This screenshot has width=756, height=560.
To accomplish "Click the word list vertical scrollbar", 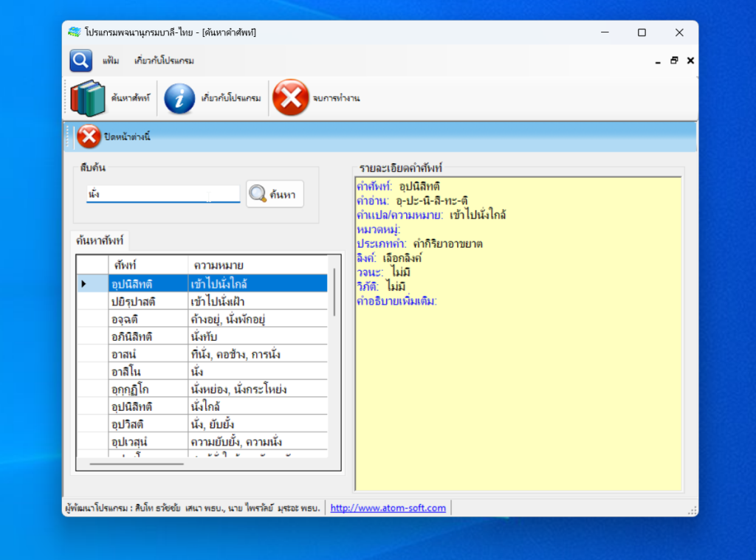I will pyautogui.click(x=335, y=292).
